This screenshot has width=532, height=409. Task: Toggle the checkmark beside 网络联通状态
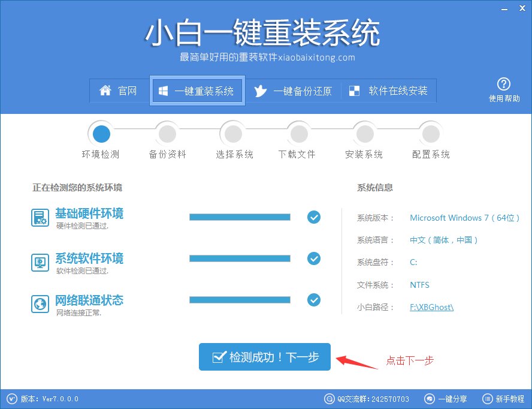pos(314,300)
